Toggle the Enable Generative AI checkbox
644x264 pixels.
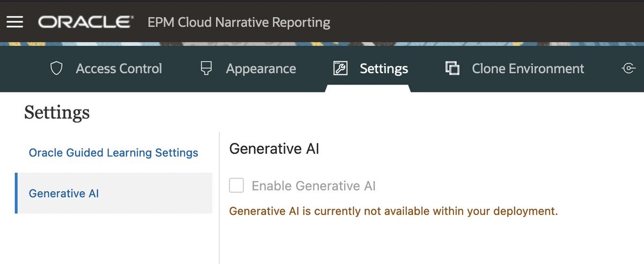236,186
